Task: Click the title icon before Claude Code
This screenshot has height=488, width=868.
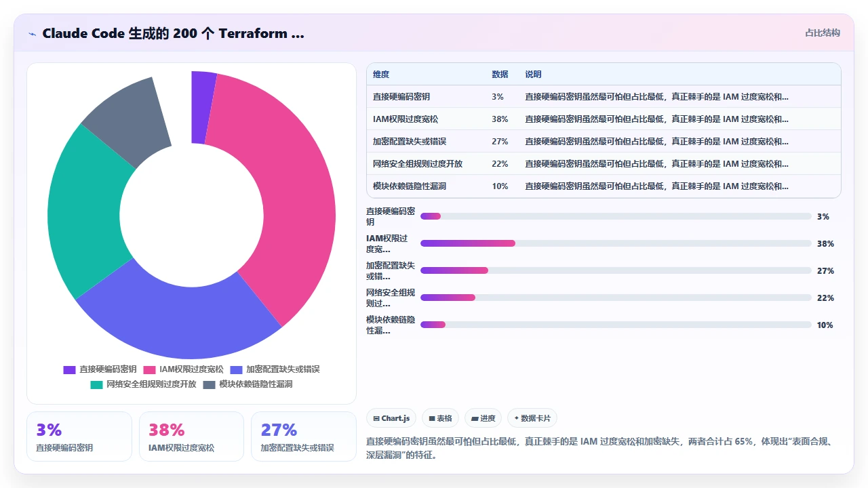Action: (33, 34)
